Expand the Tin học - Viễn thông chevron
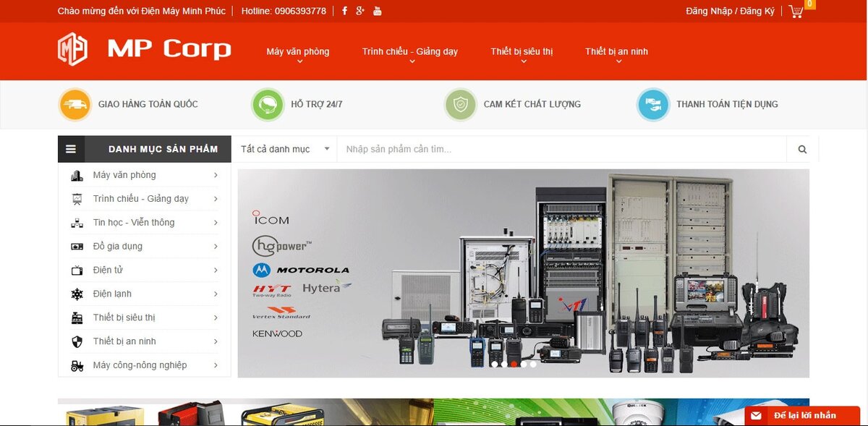 tap(216, 223)
